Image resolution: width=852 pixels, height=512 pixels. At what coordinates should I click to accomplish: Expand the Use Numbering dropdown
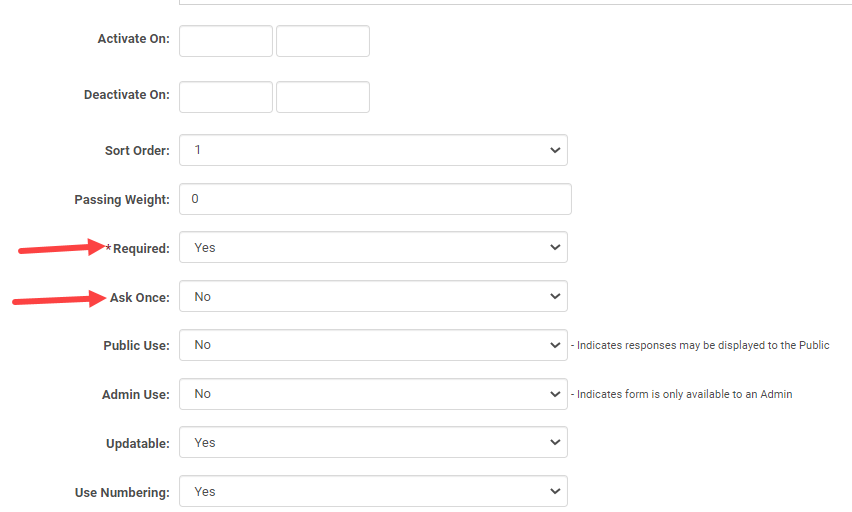(x=373, y=492)
